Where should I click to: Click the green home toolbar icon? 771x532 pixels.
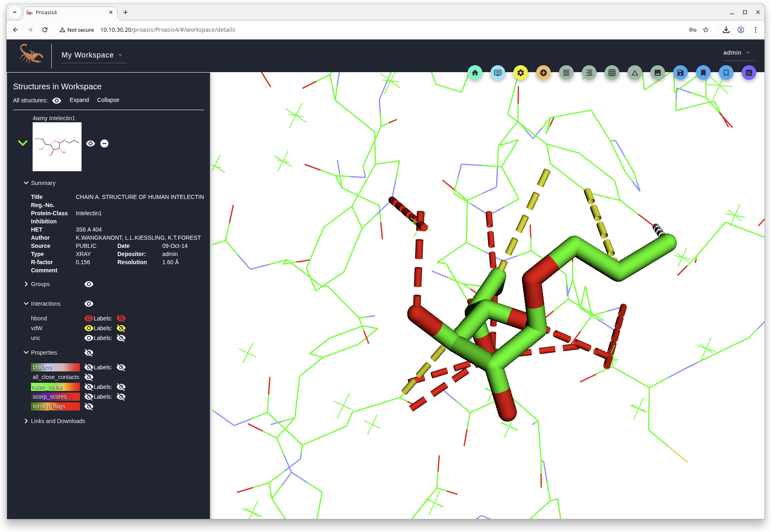475,73
